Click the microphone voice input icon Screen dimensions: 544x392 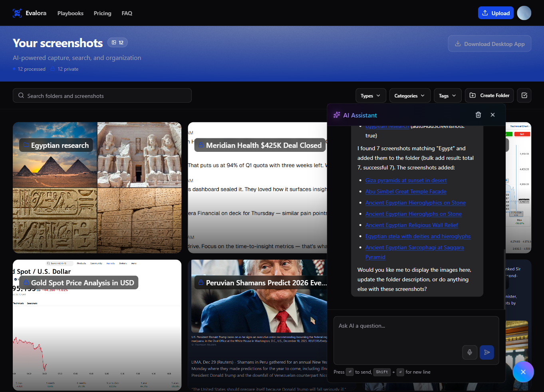pyautogui.click(x=470, y=352)
